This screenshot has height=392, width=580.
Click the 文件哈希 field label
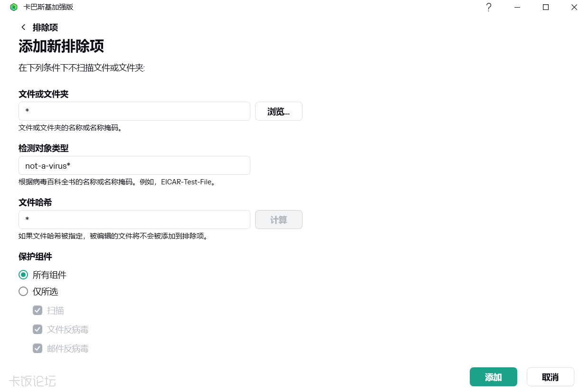coord(35,202)
